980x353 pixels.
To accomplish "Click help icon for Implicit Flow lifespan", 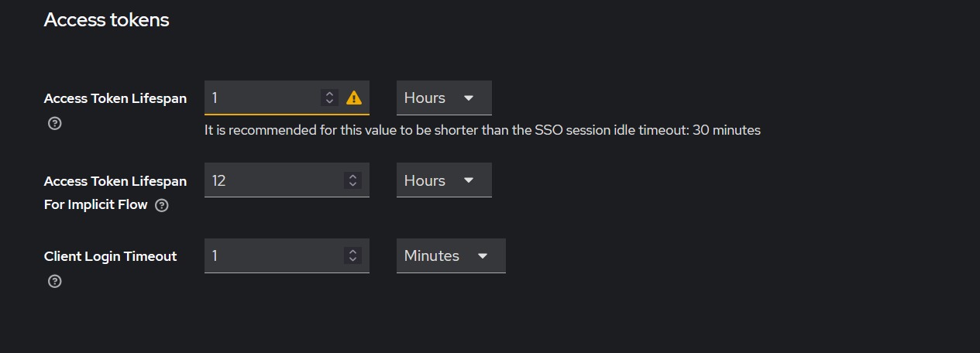I will point(161,206).
